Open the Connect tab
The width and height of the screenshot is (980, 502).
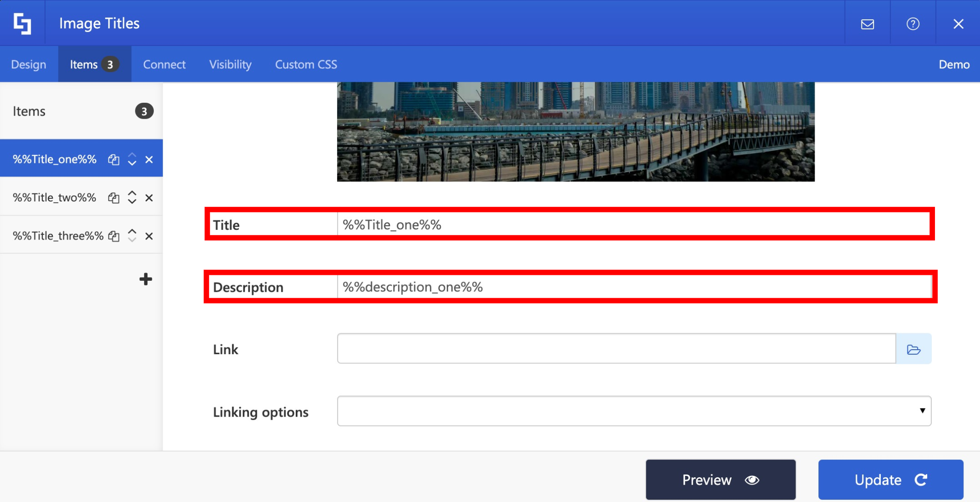click(x=164, y=64)
